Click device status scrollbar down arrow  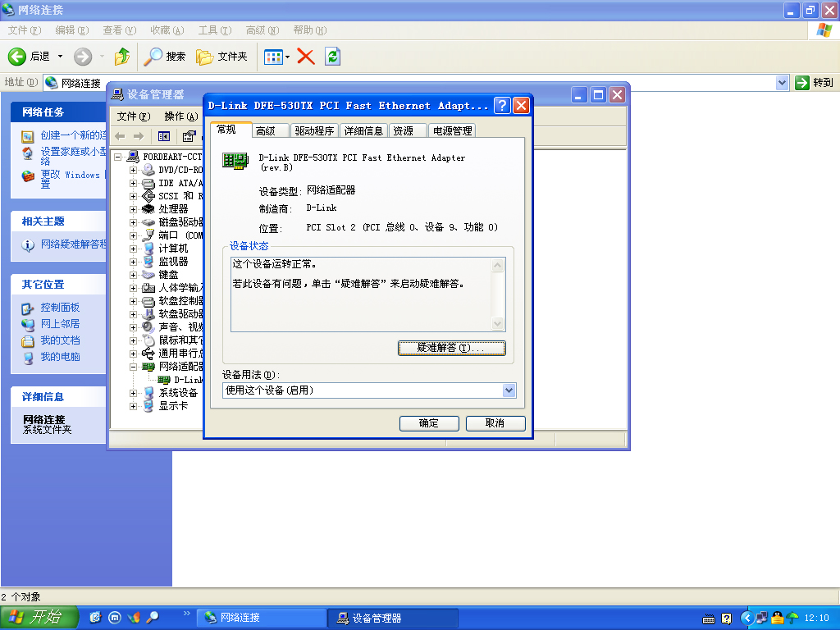(498, 323)
